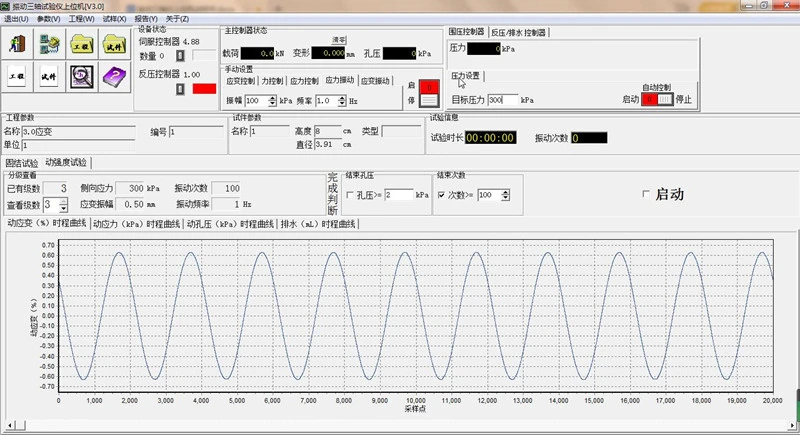
Task: Toggle the manual 启/停 rocker switch
Action: click(429, 93)
